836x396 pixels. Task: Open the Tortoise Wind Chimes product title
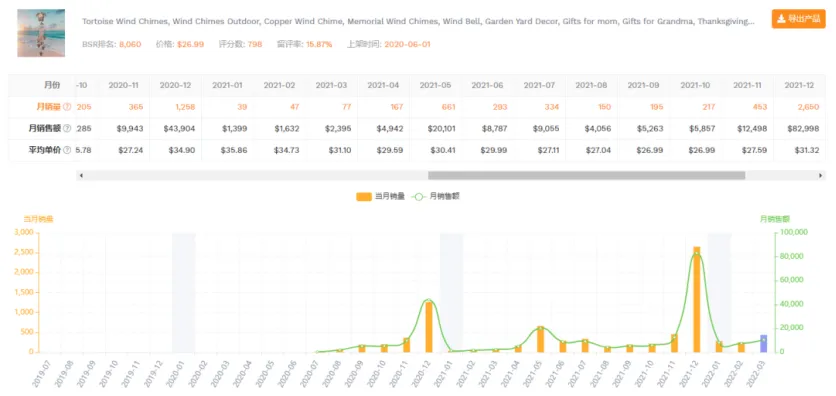click(x=418, y=22)
